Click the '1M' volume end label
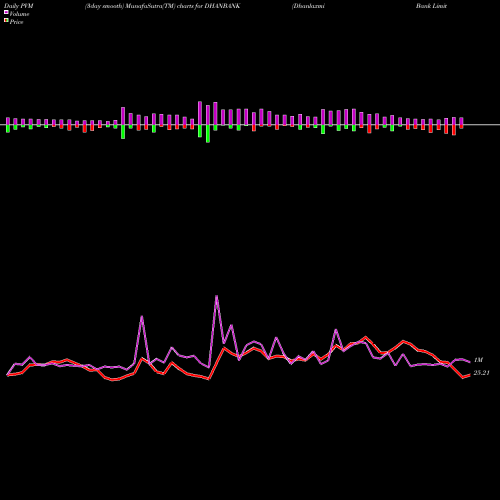This screenshot has width=500, height=500. coord(478,360)
